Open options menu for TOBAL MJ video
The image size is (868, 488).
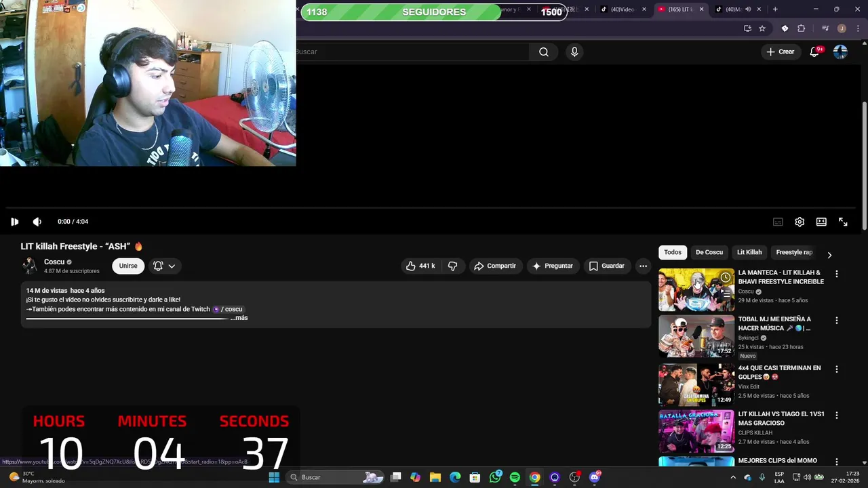pos(836,320)
